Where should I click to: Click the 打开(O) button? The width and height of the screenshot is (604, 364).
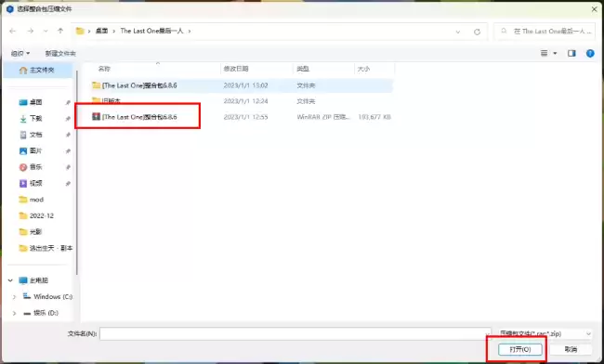coord(520,349)
